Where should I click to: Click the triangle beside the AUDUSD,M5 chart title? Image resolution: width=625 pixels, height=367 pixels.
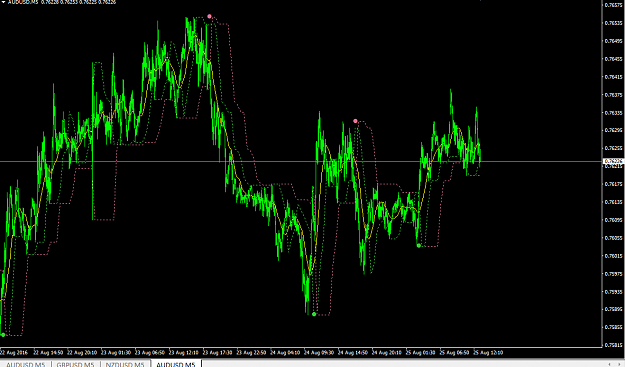(x=4, y=2)
